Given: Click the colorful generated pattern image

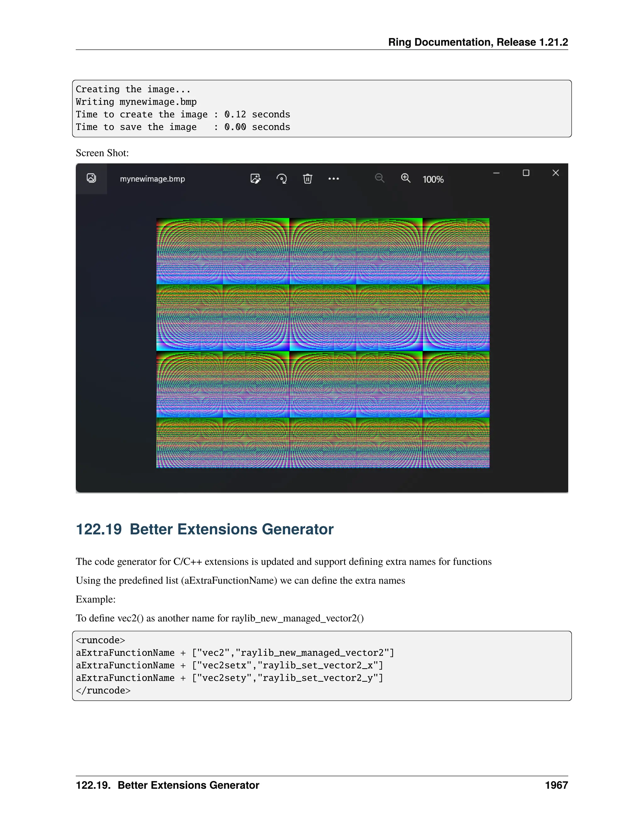Looking at the screenshot, I should (x=322, y=343).
